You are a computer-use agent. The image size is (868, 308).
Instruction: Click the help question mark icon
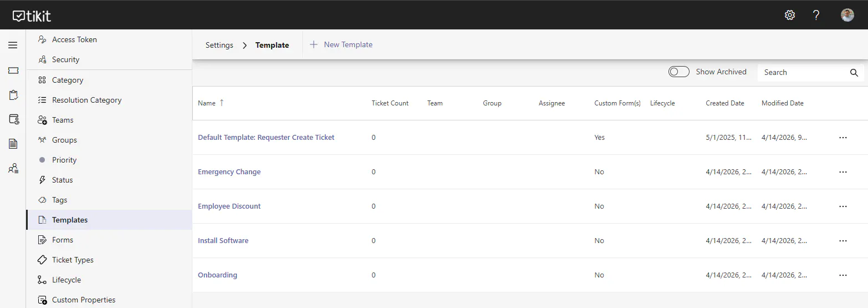click(816, 15)
